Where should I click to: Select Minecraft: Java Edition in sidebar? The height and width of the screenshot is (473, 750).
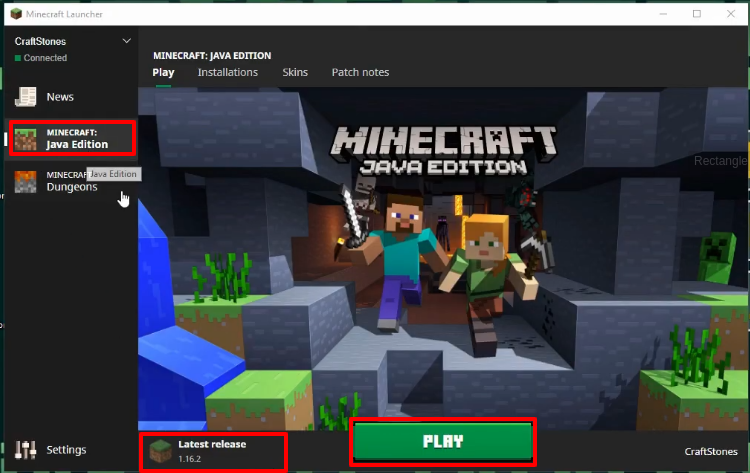tap(72, 139)
